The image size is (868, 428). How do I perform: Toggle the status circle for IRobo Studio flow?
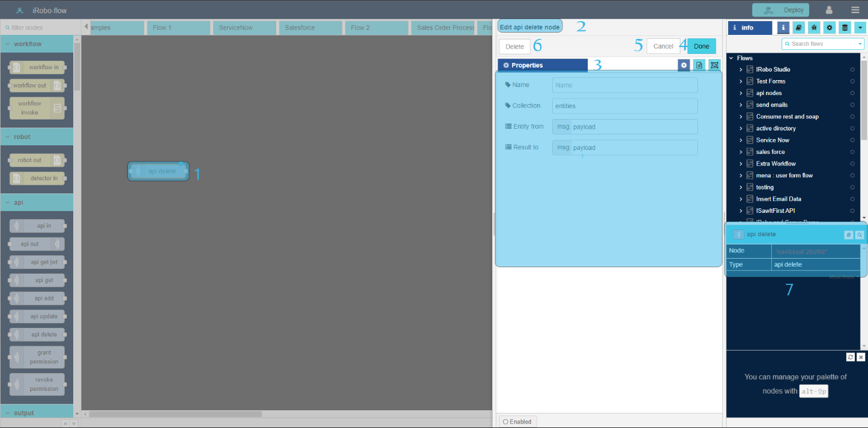coord(852,70)
